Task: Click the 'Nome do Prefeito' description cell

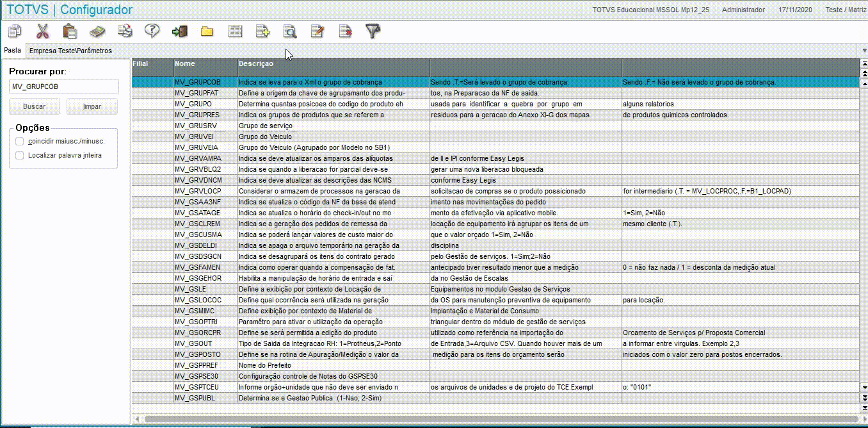Action: click(x=333, y=365)
